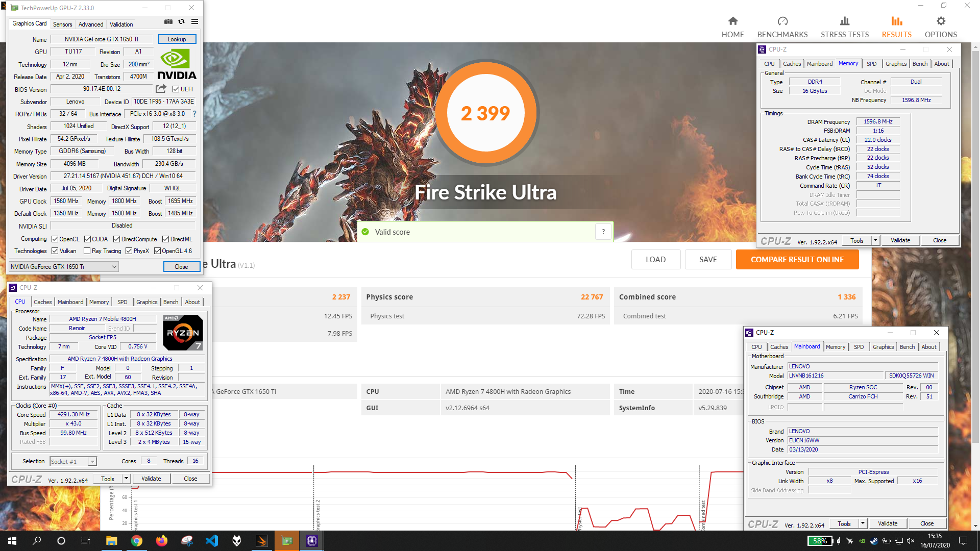Click the Ryzen 7 logo in CPU-Z
Viewport: 980px width, 551px height.
pos(183,332)
